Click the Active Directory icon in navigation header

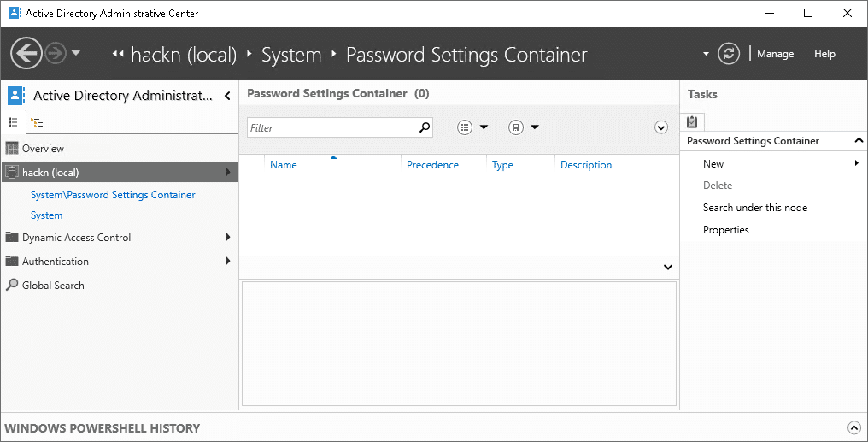click(16, 96)
